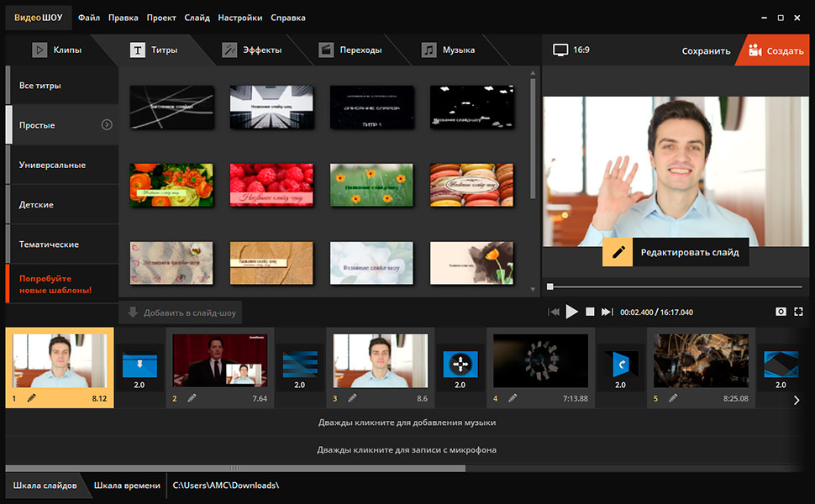Open transition after slide 3
Image resolution: width=815 pixels, height=504 pixels.
click(x=460, y=365)
